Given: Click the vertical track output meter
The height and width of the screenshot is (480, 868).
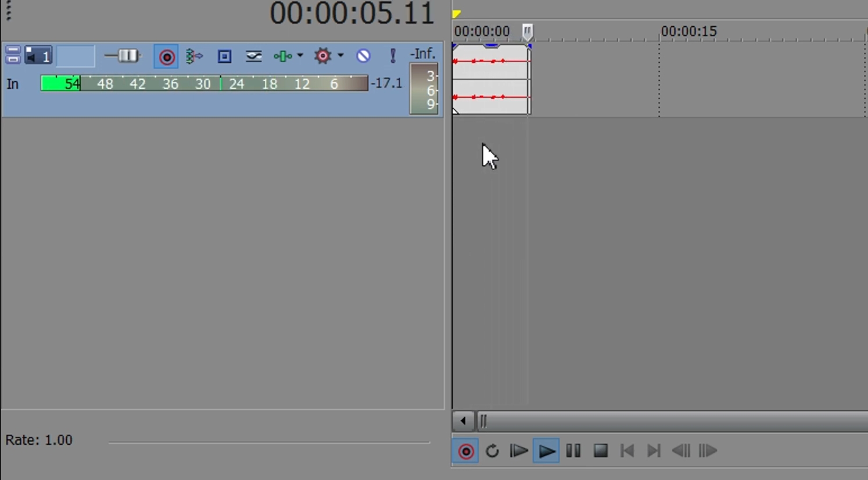Looking at the screenshot, I should point(424,89).
